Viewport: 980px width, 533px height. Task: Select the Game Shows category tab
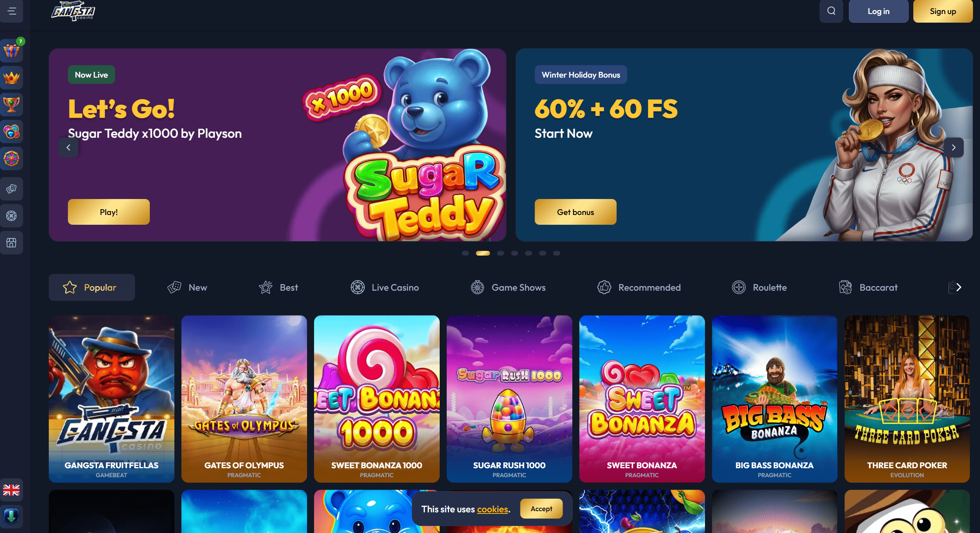(508, 288)
